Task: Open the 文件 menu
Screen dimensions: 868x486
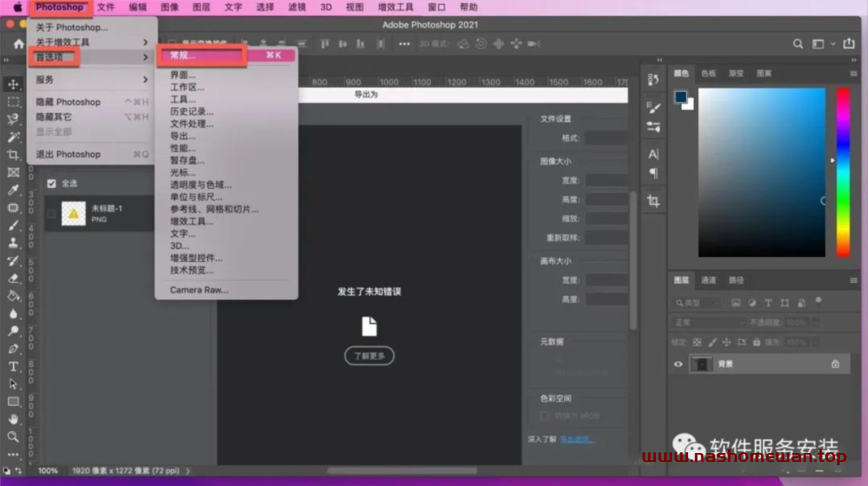Action: 106,7
